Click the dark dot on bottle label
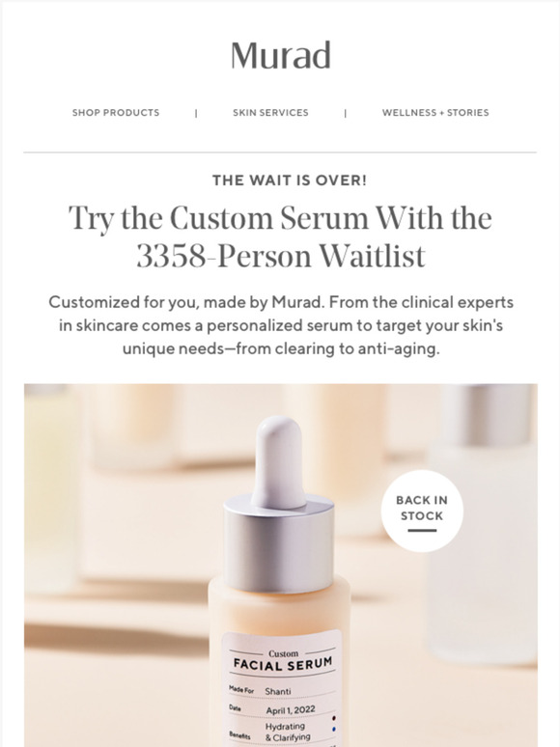Image resolution: width=560 pixels, height=747 pixels. tap(334, 717)
